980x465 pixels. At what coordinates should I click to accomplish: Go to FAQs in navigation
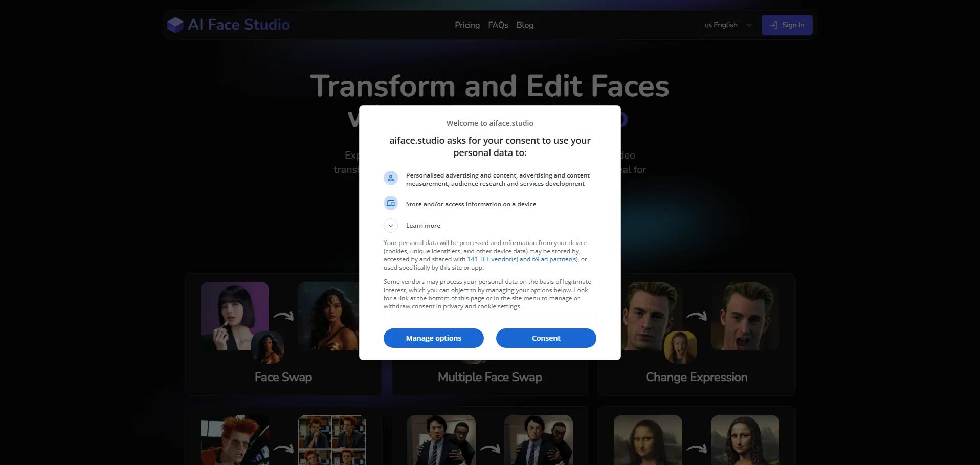[x=498, y=25]
